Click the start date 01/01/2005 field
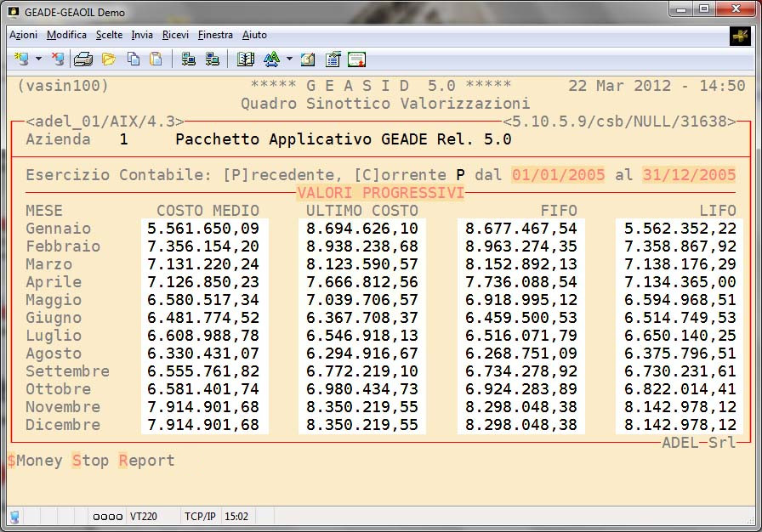This screenshot has height=532, width=762. [558, 175]
